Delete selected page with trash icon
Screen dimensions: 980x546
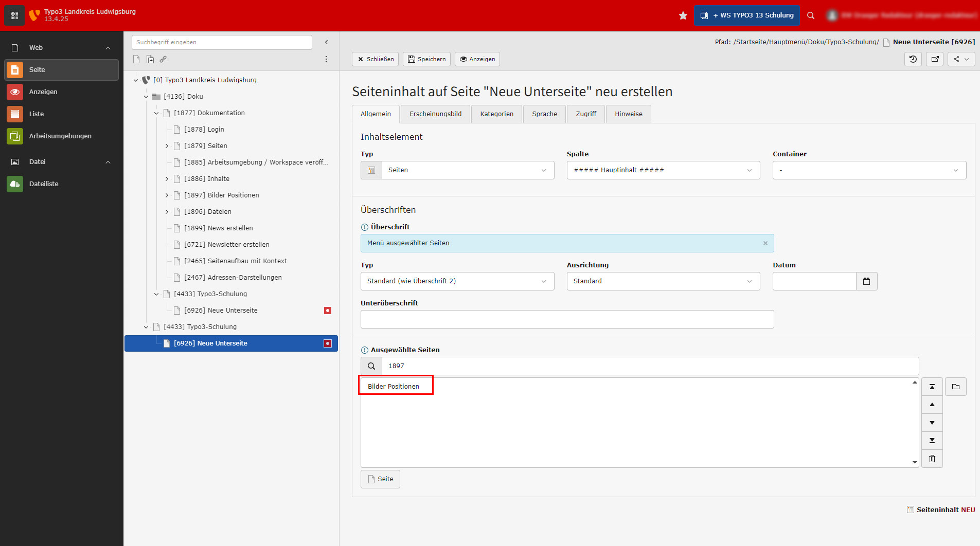pos(932,459)
